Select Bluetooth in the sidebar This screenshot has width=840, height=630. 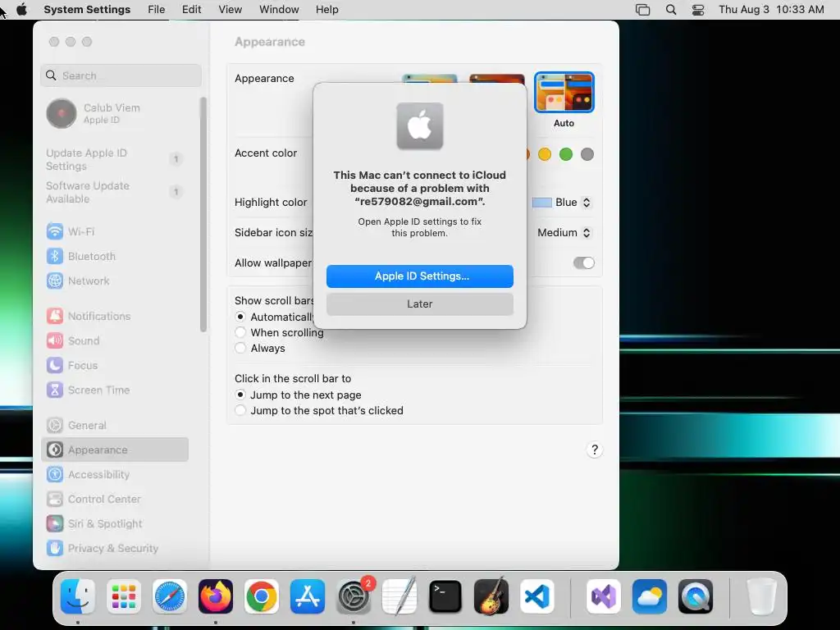tap(115, 256)
